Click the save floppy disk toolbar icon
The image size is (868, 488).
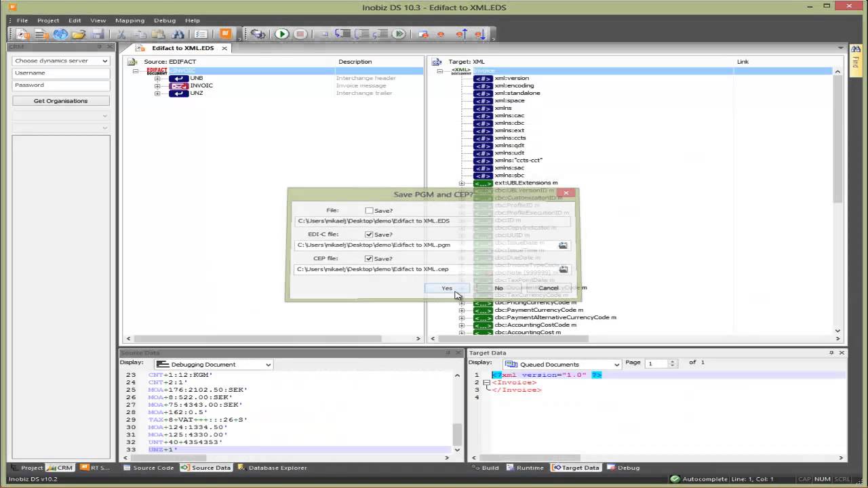point(98,34)
